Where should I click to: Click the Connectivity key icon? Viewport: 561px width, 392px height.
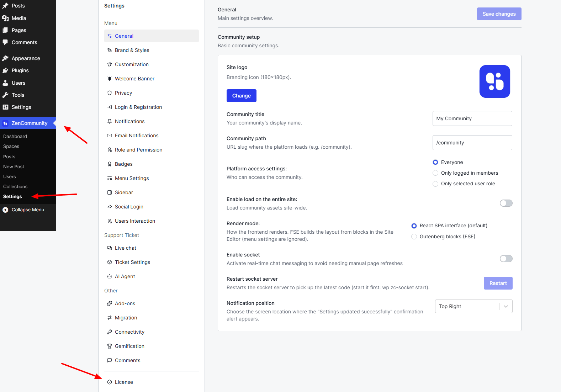110,332
